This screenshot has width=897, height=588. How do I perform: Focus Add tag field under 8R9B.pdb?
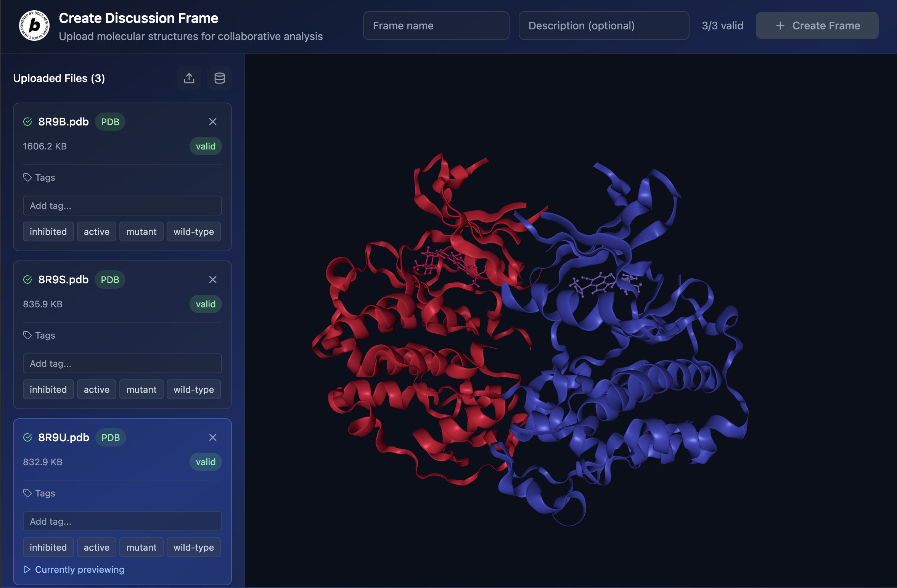(x=122, y=206)
